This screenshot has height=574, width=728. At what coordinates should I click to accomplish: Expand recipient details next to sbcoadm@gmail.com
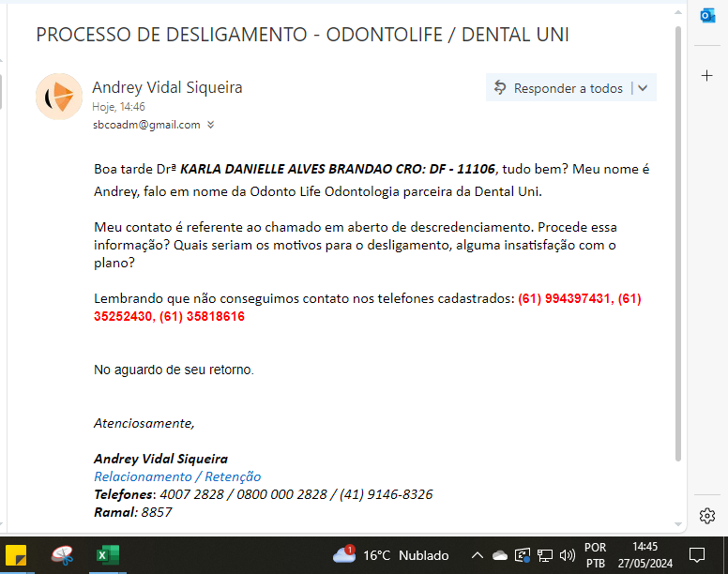211,125
